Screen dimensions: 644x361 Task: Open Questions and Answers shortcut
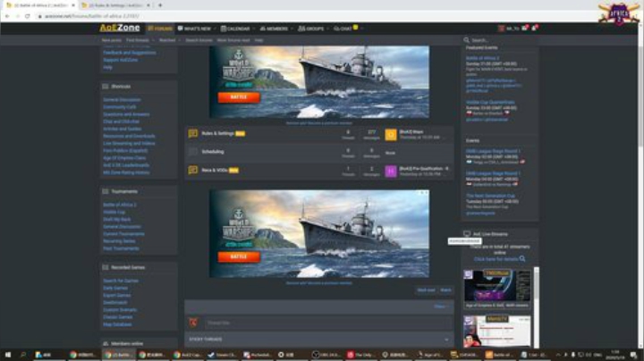click(126, 114)
